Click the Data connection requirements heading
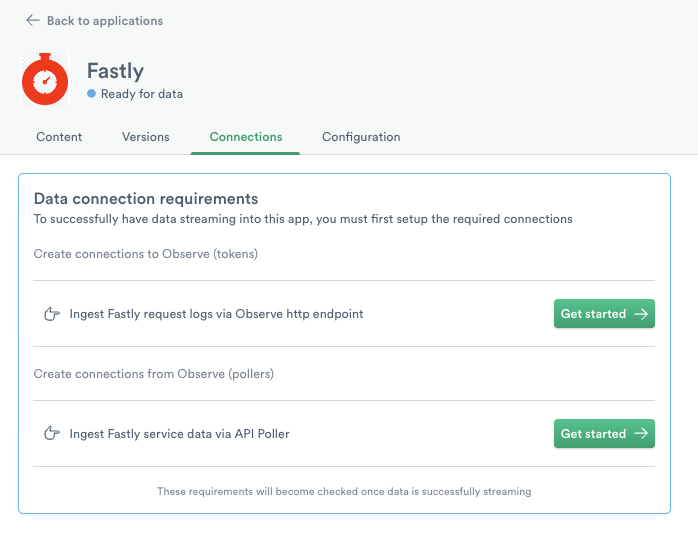The image size is (698, 533). (x=146, y=199)
